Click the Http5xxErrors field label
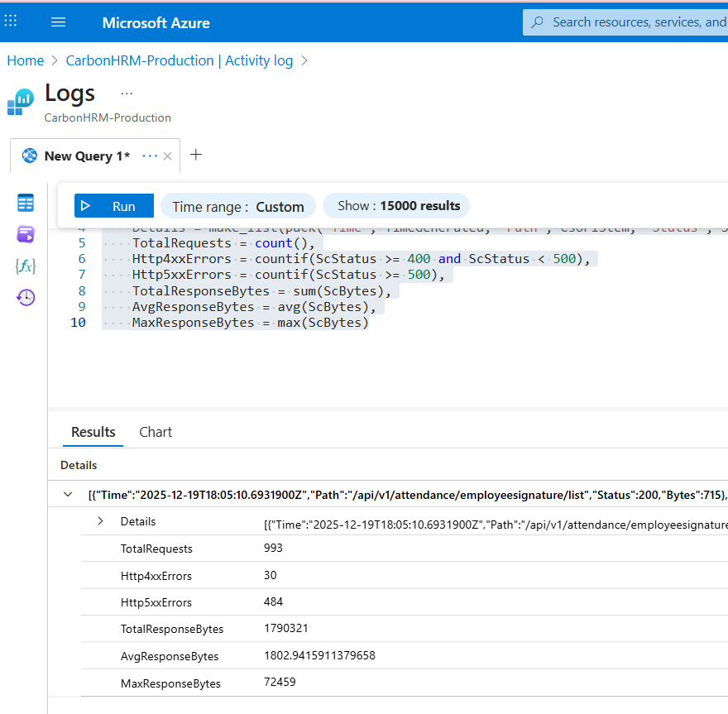This screenshot has width=728, height=714. pos(156,602)
